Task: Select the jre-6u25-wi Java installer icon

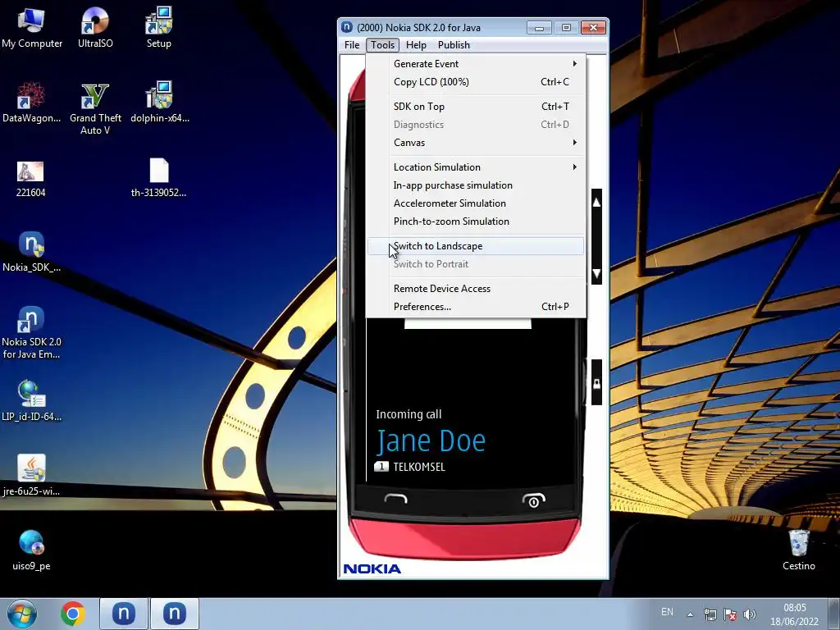Action: [31, 476]
